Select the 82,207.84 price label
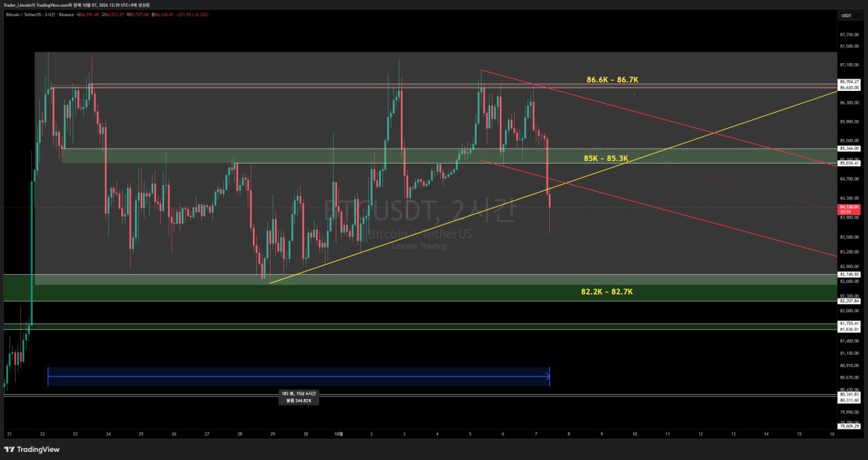 [x=849, y=301]
